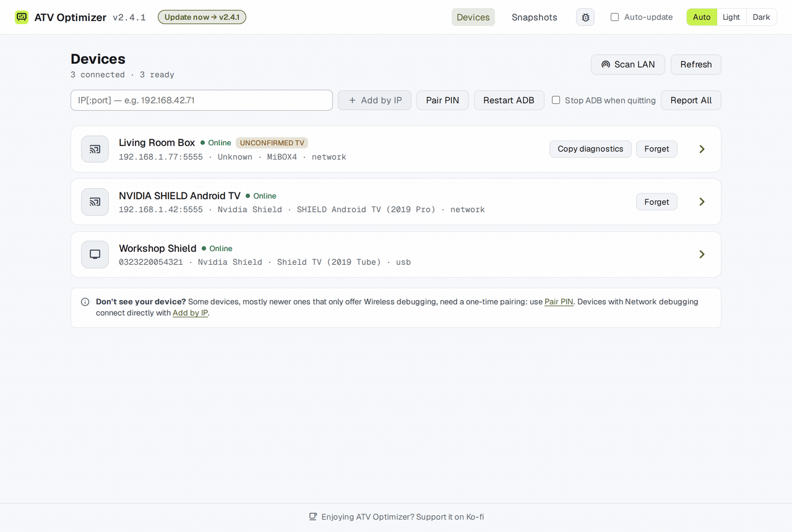Open the Pair PIN button
This screenshot has height=532, width=792.
pos(442,100)
